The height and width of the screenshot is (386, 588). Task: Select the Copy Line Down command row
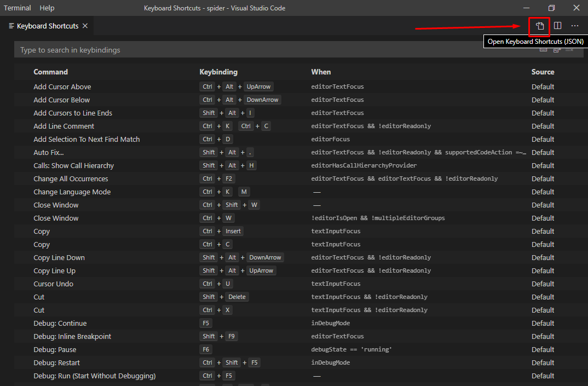(x=59, y=257)
